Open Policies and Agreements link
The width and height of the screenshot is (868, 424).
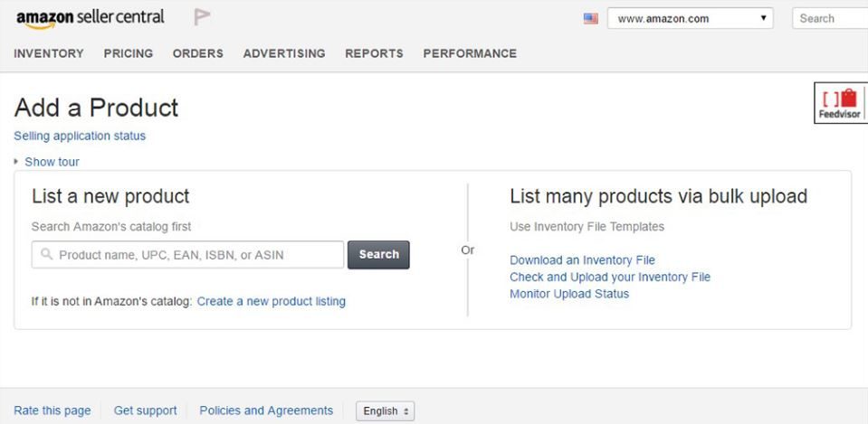[x=266, y=410]
